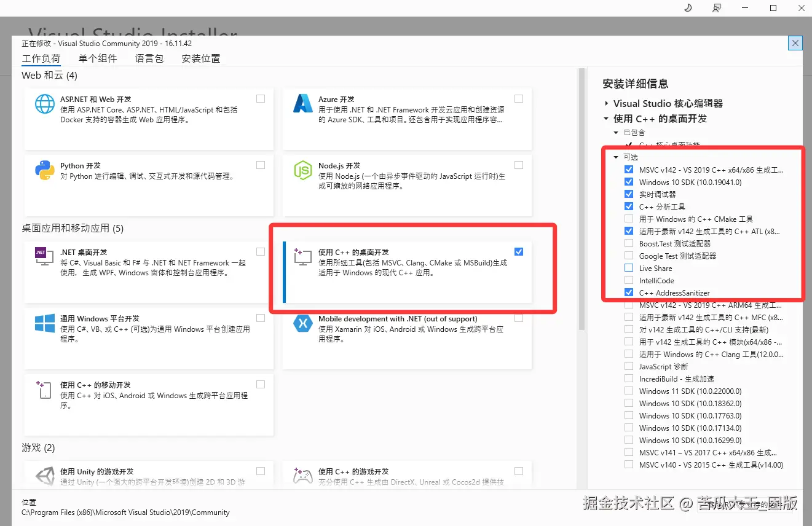Uncheck Windows 10 SDK (10.0.19041.0)

coord(629,182)
